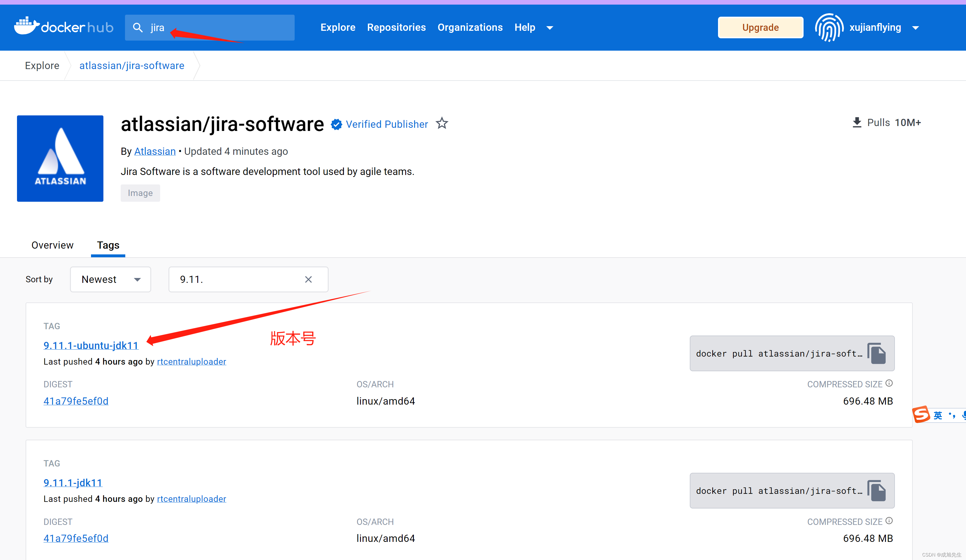
Task: Click the 9.11.1-ubuntu-jdk11 tag link
Action: coord(91,345)
